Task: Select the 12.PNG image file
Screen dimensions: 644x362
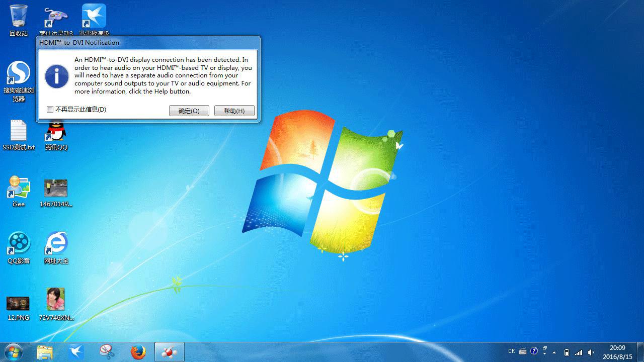Action: coord(18,308)
